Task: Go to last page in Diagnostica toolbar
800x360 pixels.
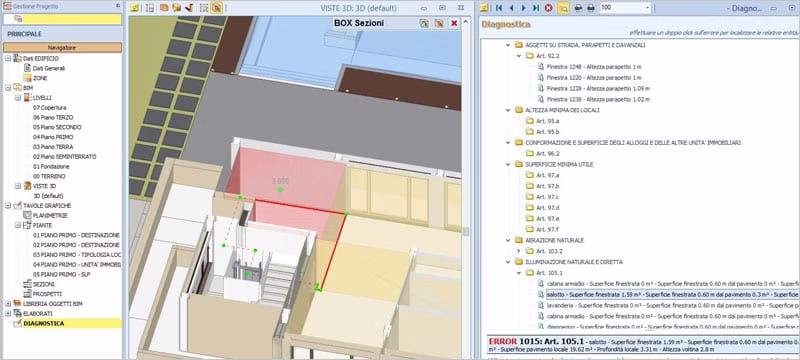Action: pos(536,8)
